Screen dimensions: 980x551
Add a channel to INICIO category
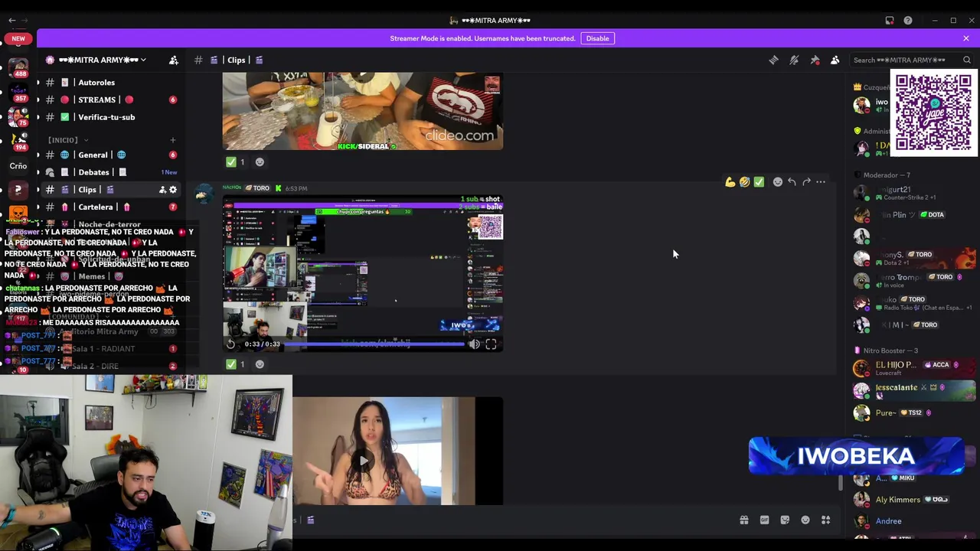(x=172, y=140)
